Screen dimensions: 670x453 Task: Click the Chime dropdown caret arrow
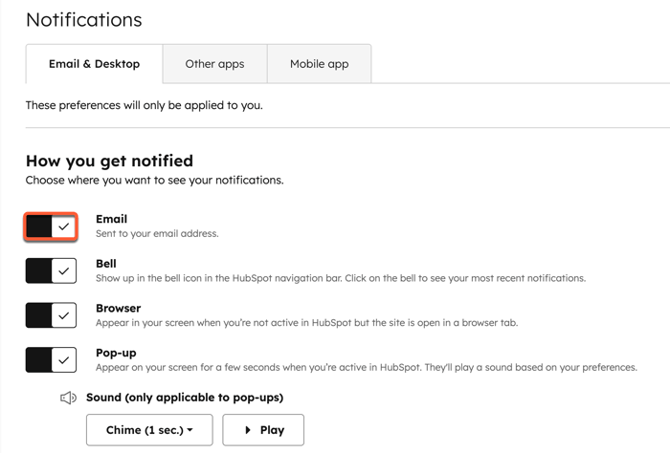pos(190,430)
